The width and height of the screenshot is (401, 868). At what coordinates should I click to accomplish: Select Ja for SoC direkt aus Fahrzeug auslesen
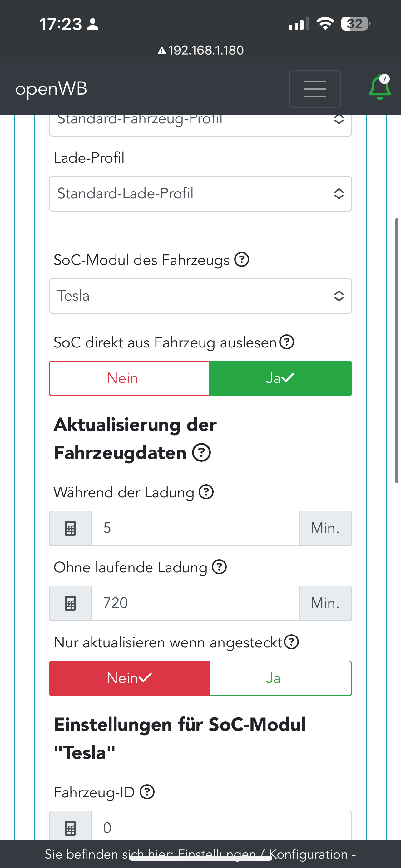[280, 378]
